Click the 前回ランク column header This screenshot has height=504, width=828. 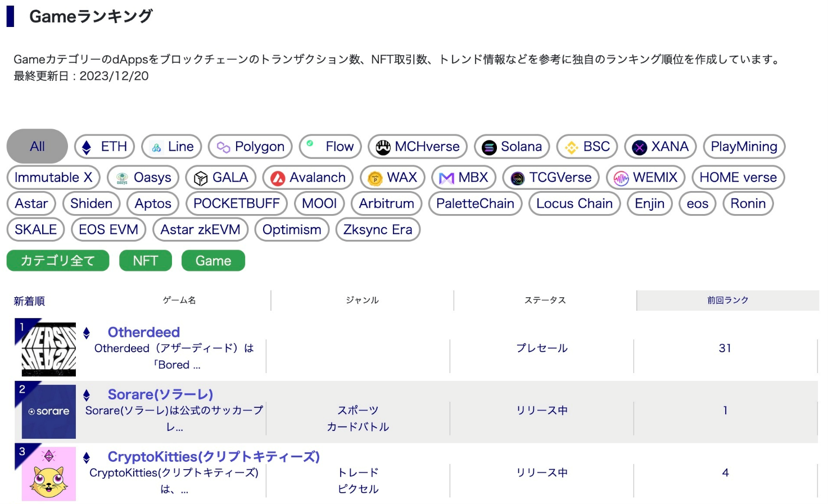[727, 301]
